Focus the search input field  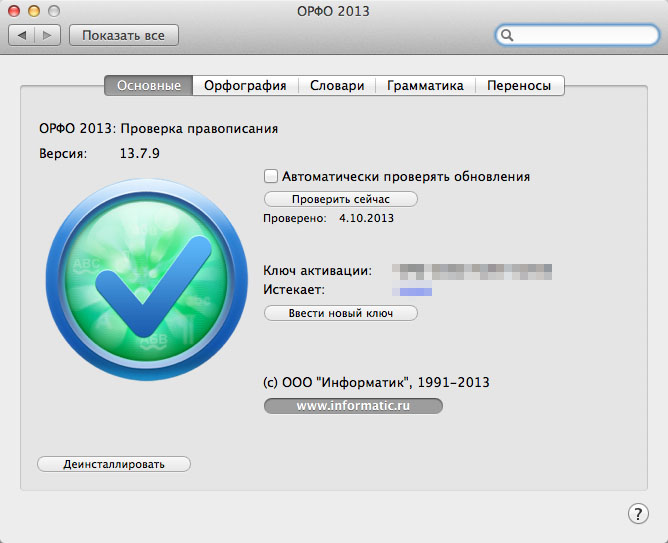pos(577,35)
